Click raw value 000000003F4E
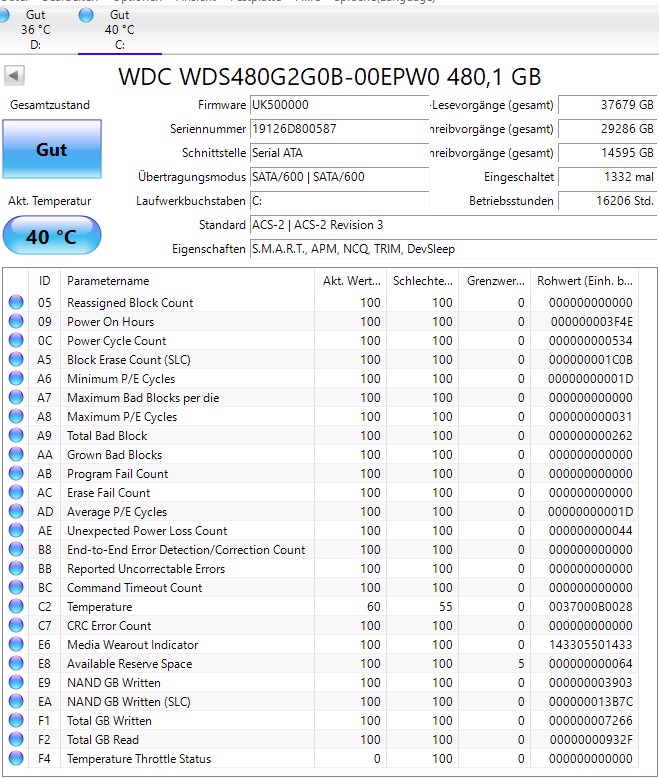The height and width of the screenshot is (778, 659). (592, 322)
